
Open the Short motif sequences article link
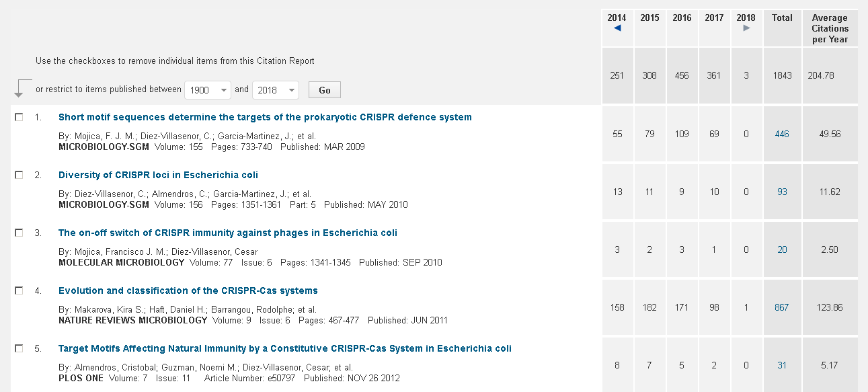coord(265,117)
